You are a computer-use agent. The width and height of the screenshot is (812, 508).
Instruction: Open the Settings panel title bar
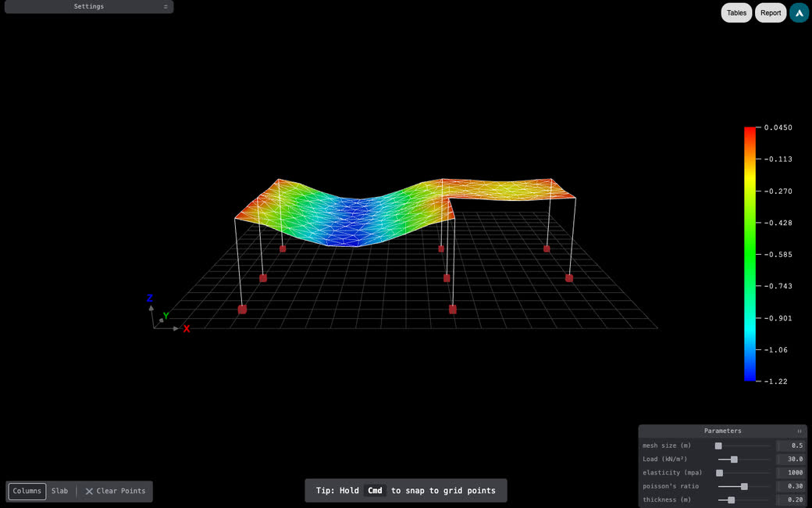pyautogui.click(x=89, y=7)
